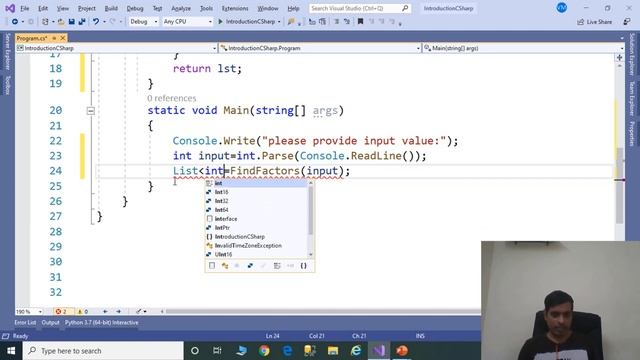The image size is (640, 360).
Task: Open the Build menu
Action: (x=111, y=8)
